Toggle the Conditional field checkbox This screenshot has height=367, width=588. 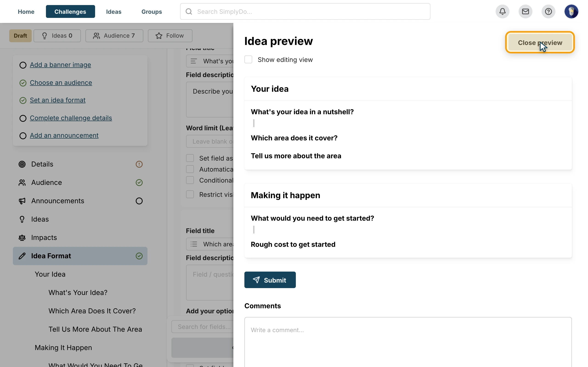[x=190, y=180]
